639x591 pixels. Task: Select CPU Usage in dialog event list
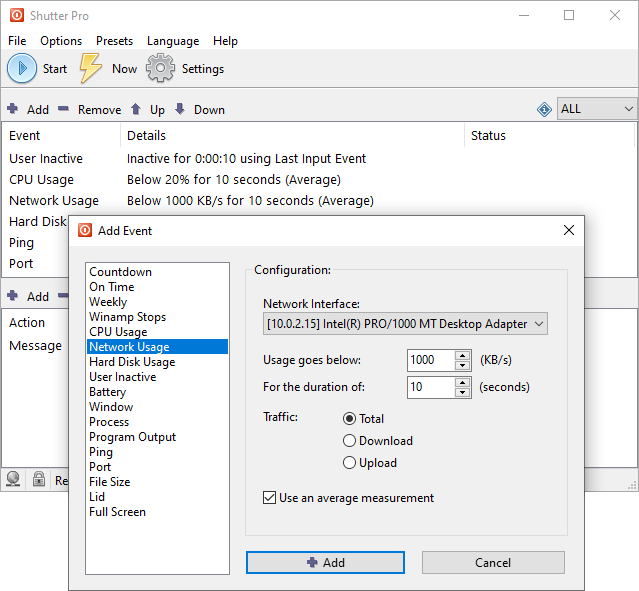157,332
